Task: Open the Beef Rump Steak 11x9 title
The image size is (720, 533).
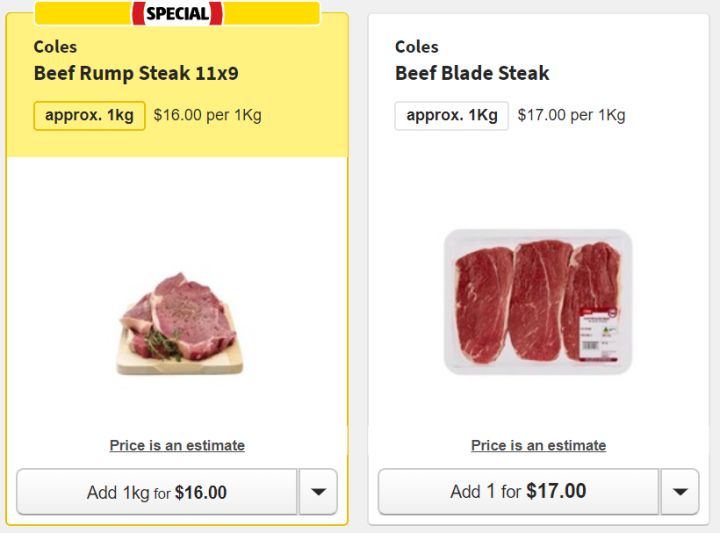Action: (x=136, y=73)
